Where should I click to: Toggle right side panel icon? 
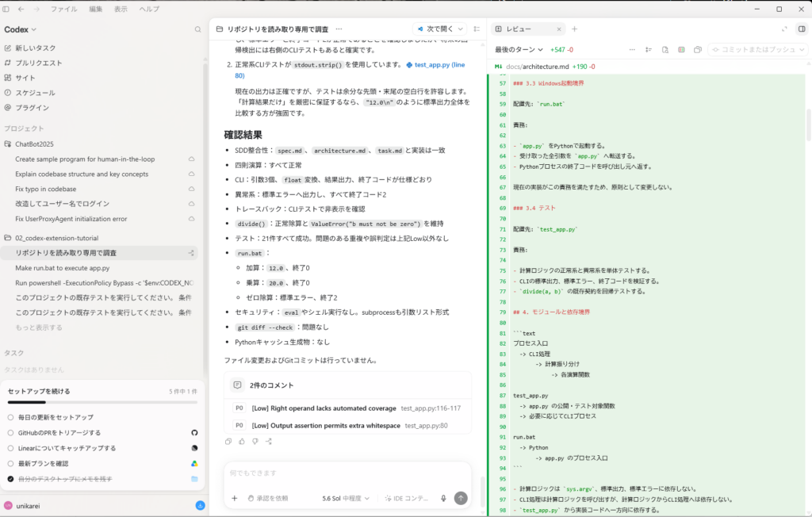(x=802, y=29)
